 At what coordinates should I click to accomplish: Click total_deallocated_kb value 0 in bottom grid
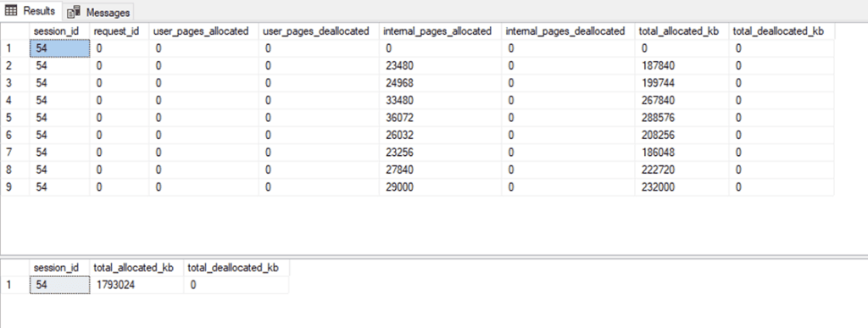click(236, 285)
